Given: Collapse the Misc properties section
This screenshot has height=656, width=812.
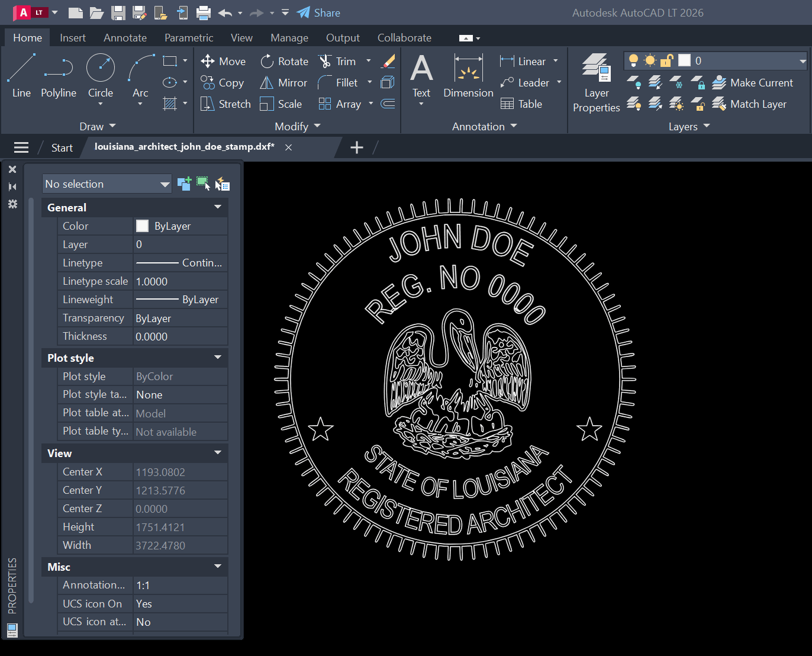Looking at the screenshot, I should (x=218, y=567).
